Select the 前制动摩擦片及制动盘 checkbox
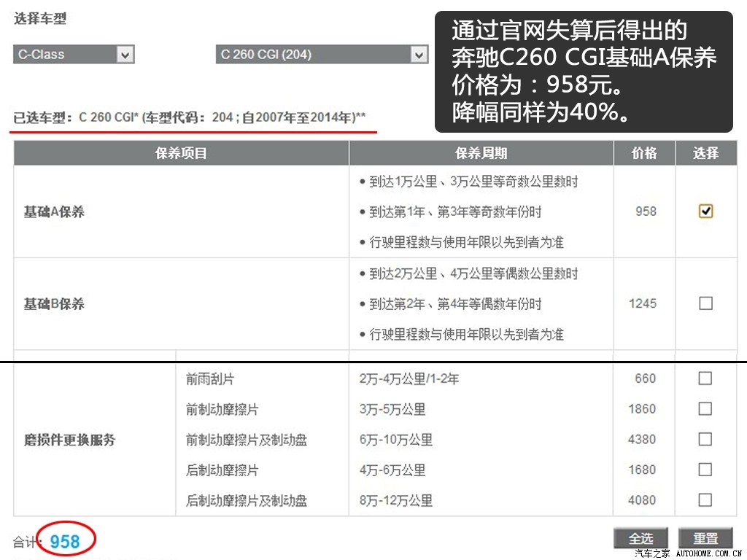The height and width of the screenshot is (560, 747). [x=705, y=439]
